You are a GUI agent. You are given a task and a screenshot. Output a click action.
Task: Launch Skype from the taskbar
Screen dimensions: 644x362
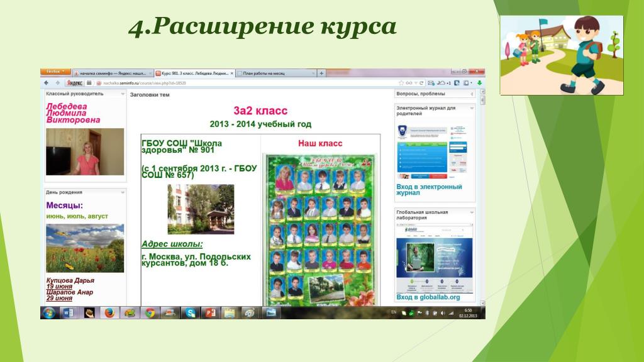click(x=190, y=312)
